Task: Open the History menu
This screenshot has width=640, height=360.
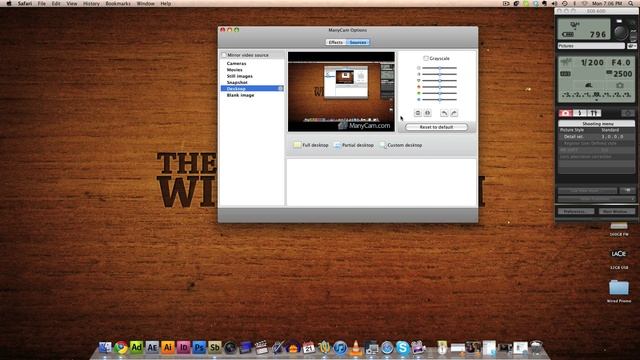Action: [x=91, y=3]
